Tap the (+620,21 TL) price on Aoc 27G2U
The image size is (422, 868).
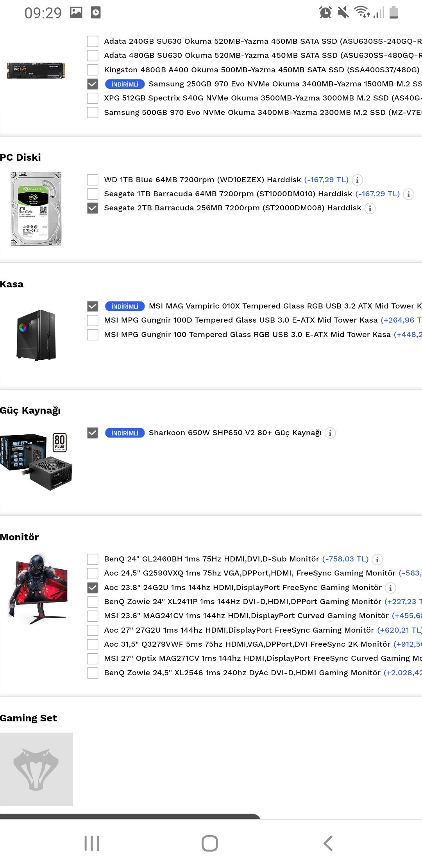(x=399, y=630)
